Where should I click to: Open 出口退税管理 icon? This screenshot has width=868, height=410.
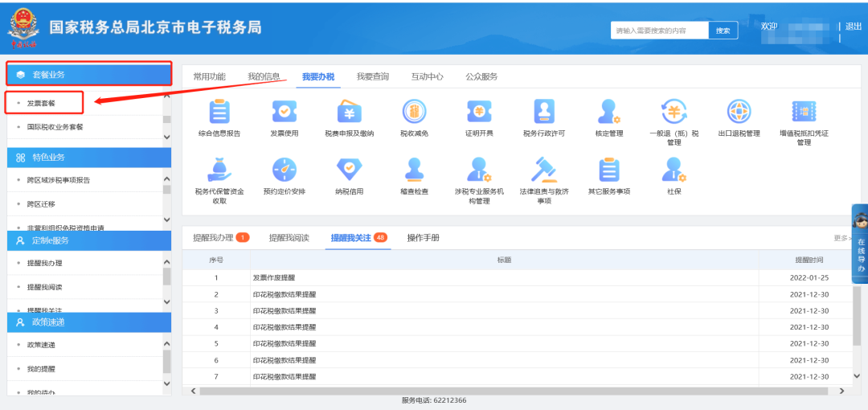coord(739,112)
